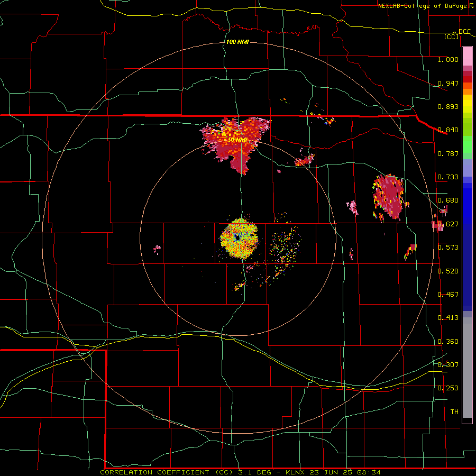476x476 pixels.
Task: Select the 0.520 scale value
Action: [x=448, y=271]
